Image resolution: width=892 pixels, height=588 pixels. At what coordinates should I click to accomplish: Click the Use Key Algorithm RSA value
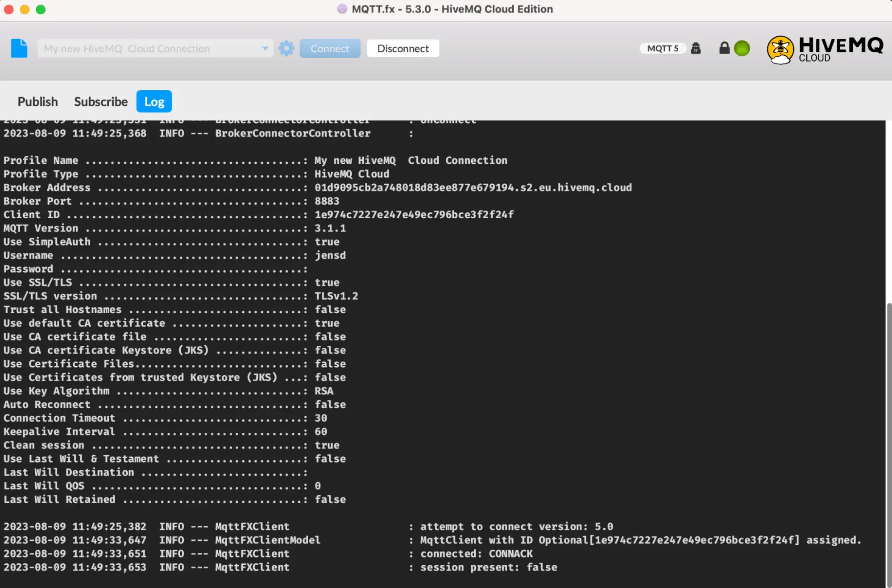324,391
